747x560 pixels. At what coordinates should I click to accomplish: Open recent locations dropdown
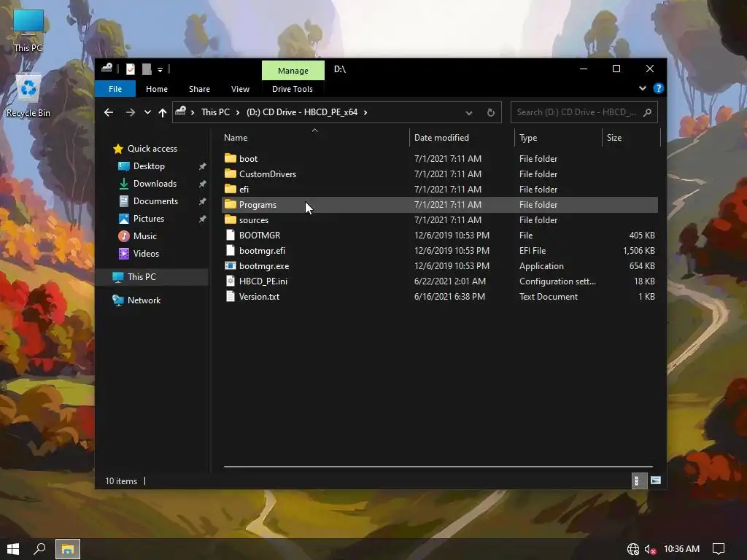[147, 112]
